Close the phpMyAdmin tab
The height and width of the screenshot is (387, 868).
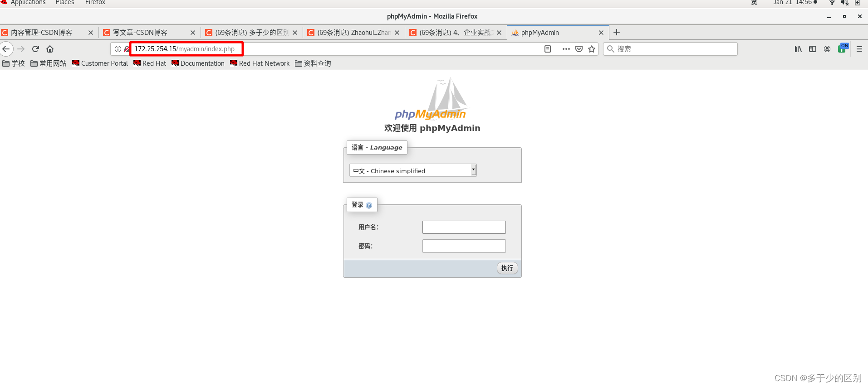(601, 33)
